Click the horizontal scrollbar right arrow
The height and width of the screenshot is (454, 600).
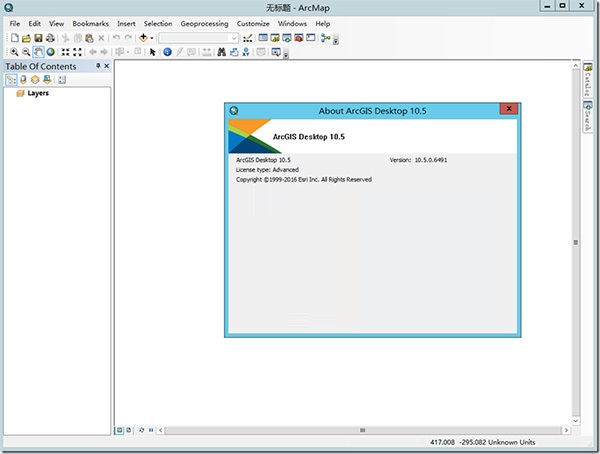click(x=566, y=430)
